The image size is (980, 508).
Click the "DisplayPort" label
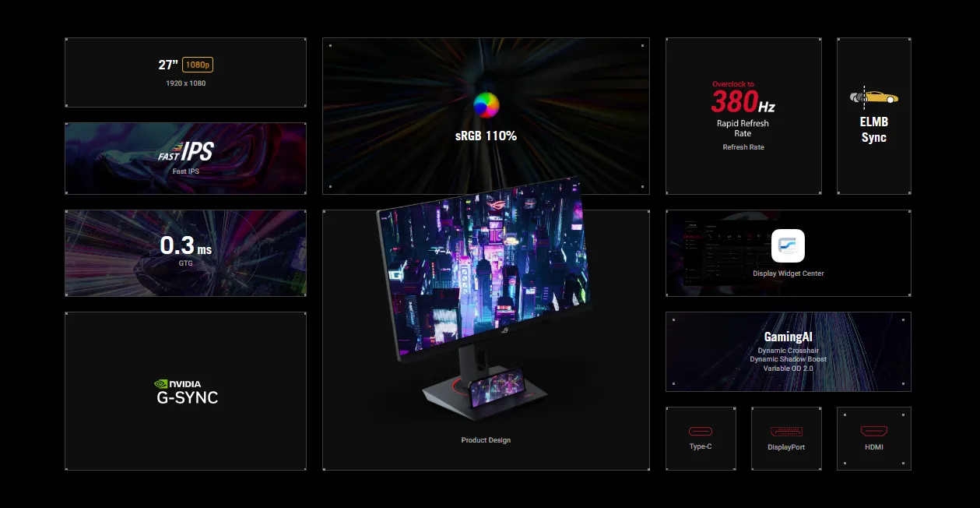click(786, 447)
